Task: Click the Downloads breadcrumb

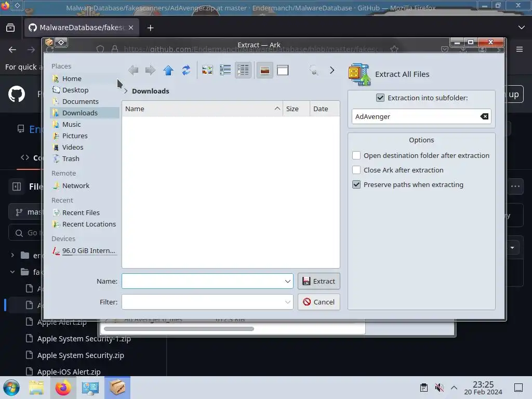Action: (x=151, y=91)
